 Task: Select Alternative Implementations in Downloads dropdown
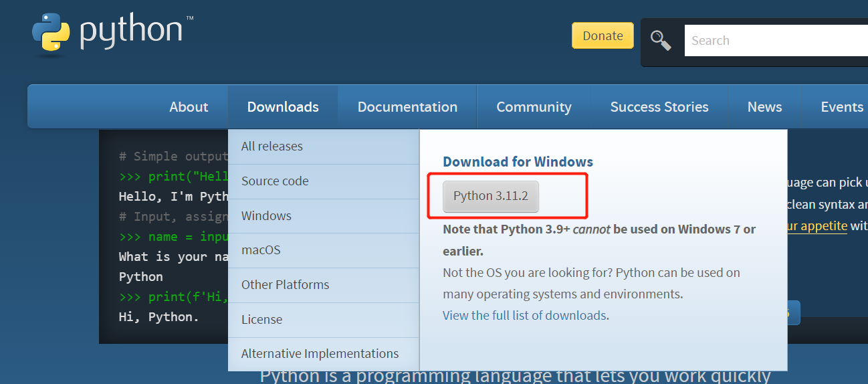click(324, 354)
